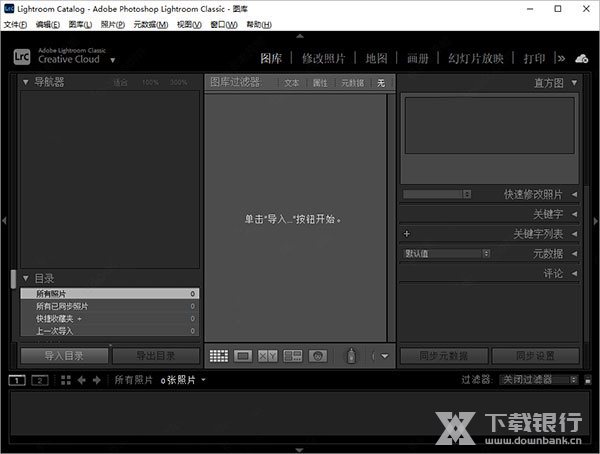Open the 编辑(E) menu
Screen dimensions: 600x454
coord(48,24)
